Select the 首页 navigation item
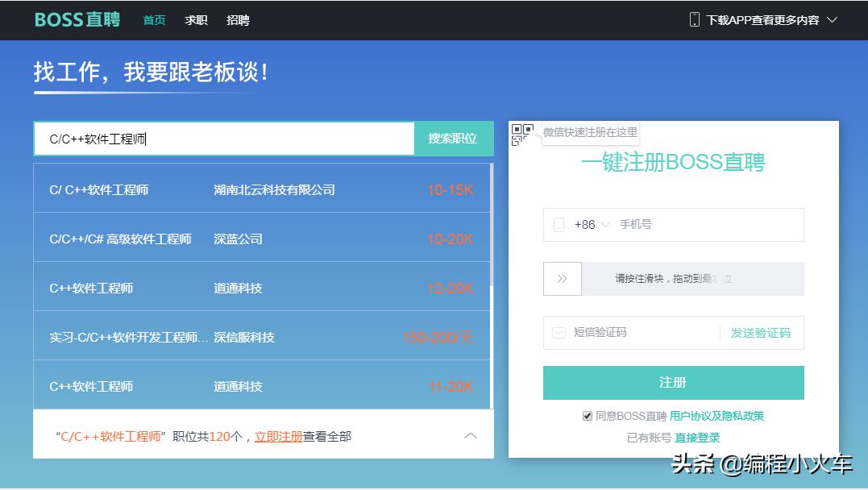This screenshot has width=868, height=490. coord(153,20)
